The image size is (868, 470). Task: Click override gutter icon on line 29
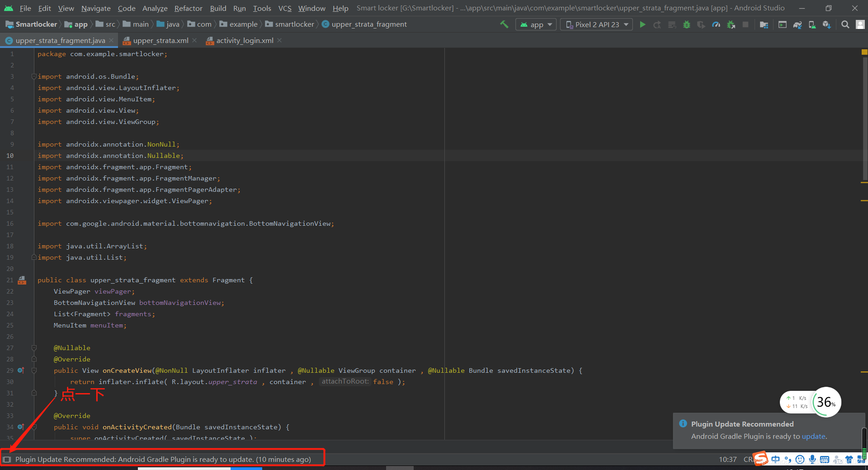(21, 370)
